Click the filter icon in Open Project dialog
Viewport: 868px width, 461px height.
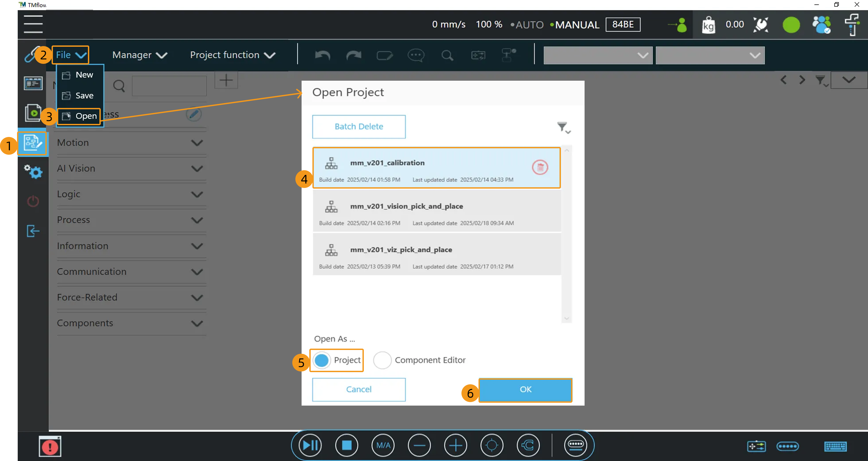coord(563,127)
